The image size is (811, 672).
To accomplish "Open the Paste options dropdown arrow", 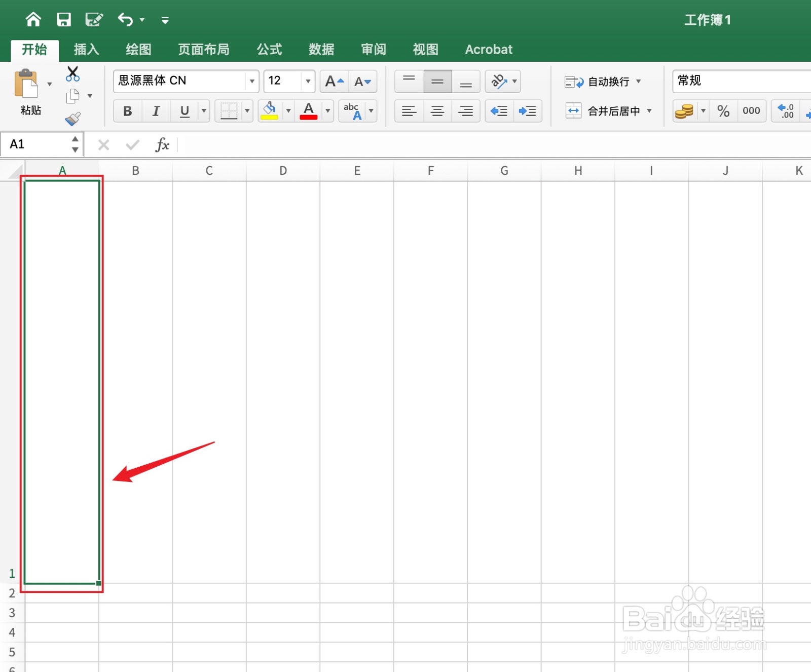I will point(50,84).
